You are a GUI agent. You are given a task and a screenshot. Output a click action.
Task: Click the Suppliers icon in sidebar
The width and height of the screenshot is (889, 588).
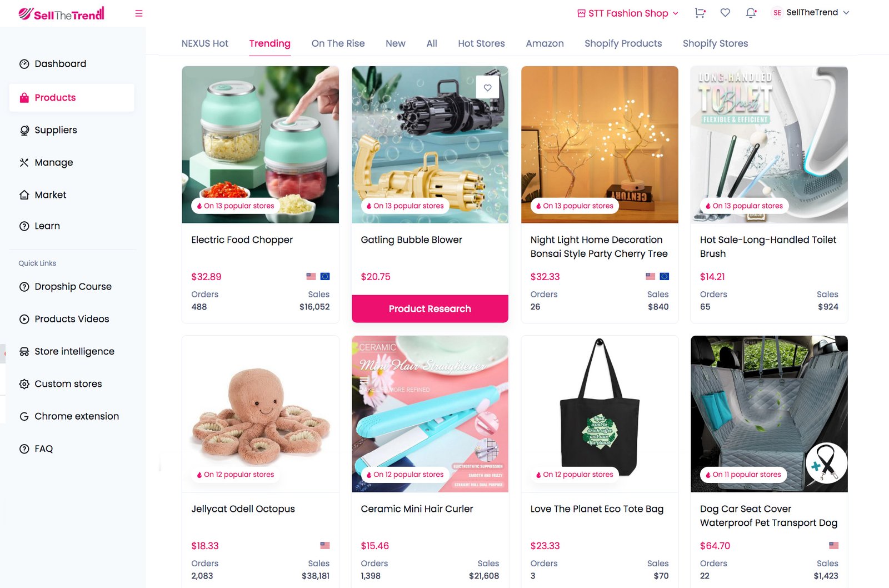coord(24,130)
